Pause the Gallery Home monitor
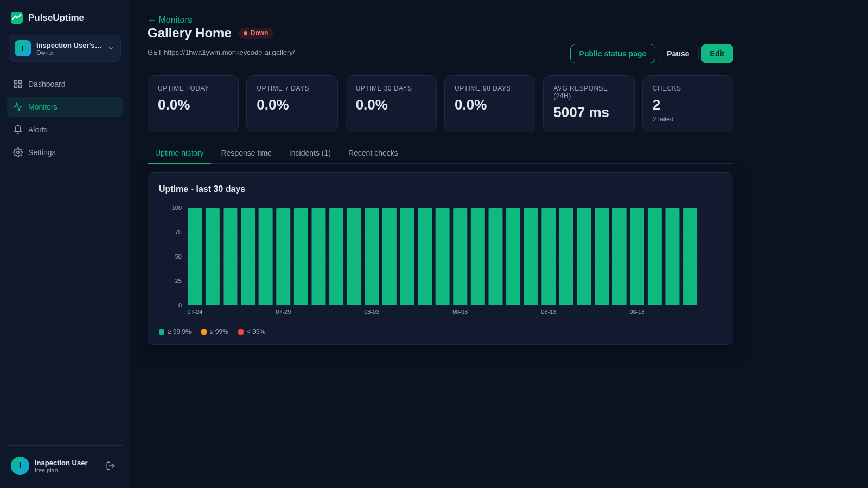 (x=678, y=54)
